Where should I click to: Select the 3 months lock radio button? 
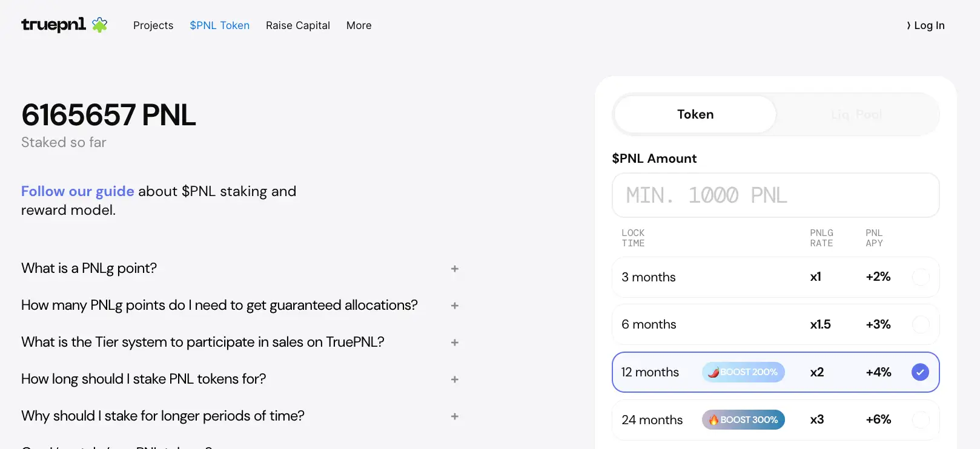click(920, 277)
